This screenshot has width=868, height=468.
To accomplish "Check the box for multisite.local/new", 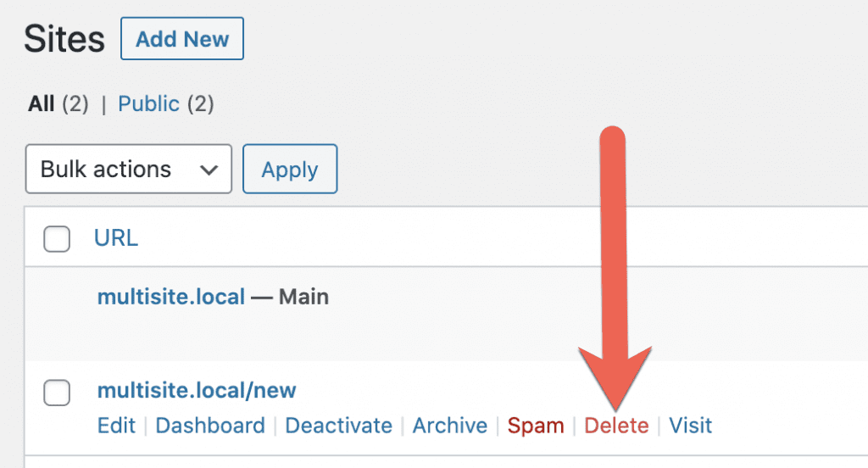I will pos(57,393).
